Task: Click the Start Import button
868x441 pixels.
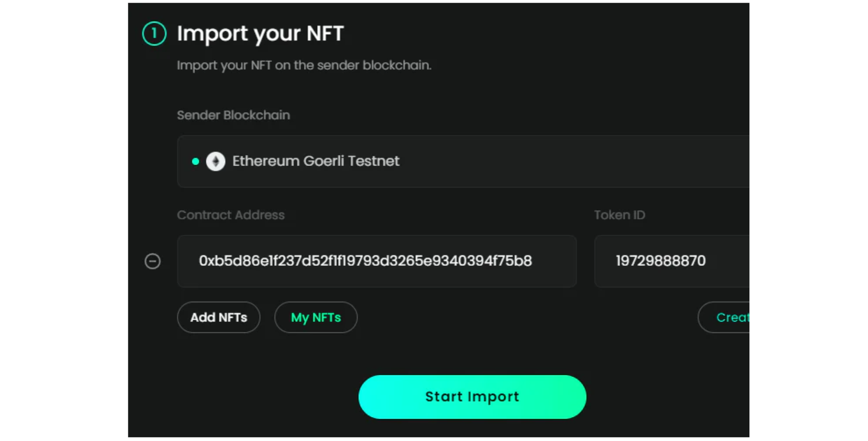Action: pos(472,397)
